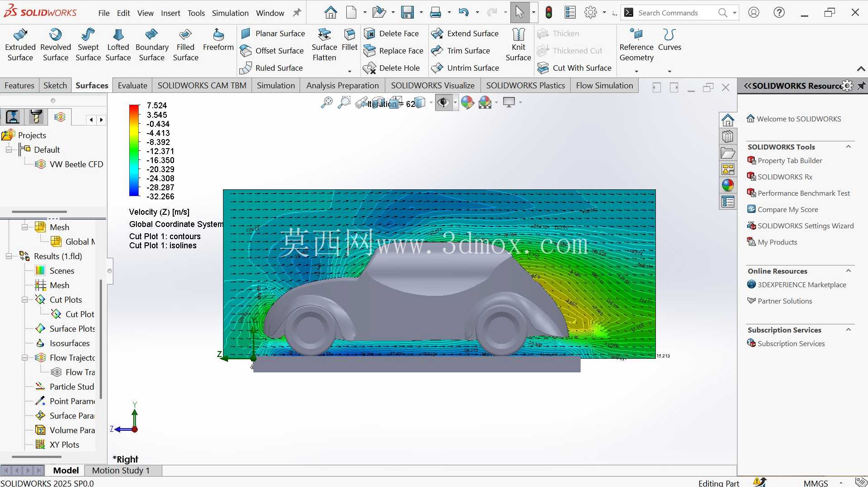
Task: Click the Delete Hole tool
Action: tap(392, 68)
